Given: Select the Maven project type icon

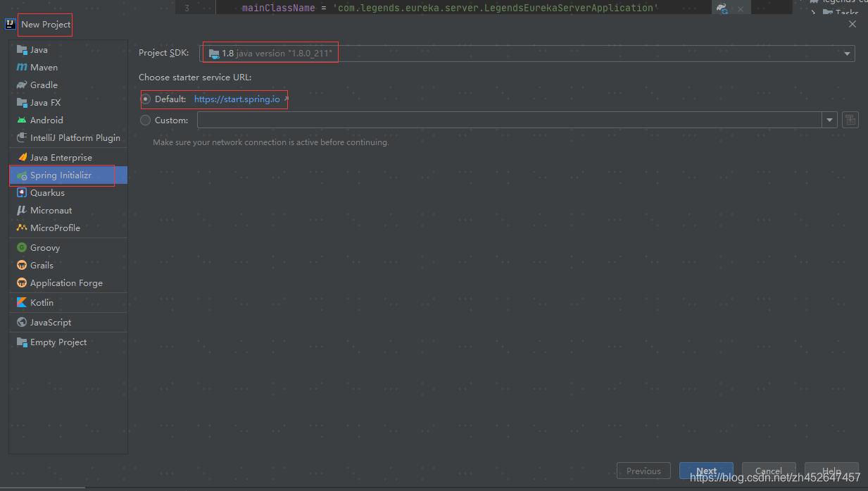Looking at the screenshot, I should point(22,68).
